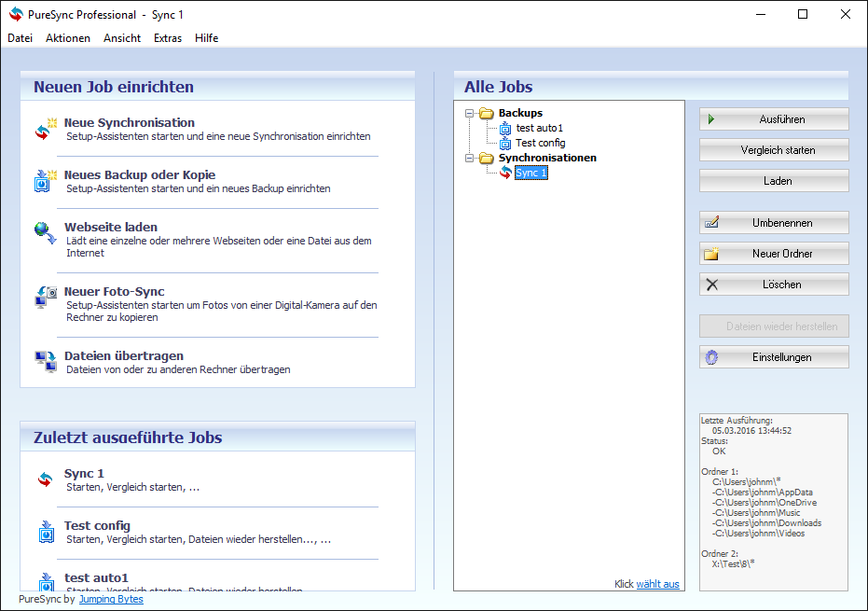Select Sync 1 job in the tree
The height and width of the screenshot is (611, 868).
pyautogui.click(x=531, y=173)
